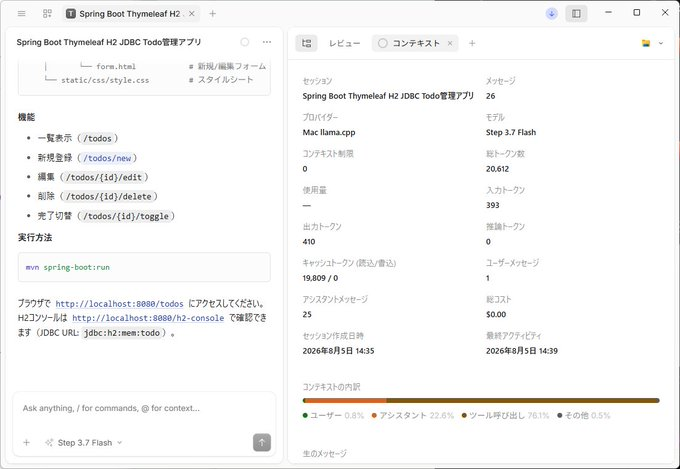The width and height of the screenshot is (680, 469).
Task: Click the cache tokens value 19,809 / 0
Action: click(320, 278)
